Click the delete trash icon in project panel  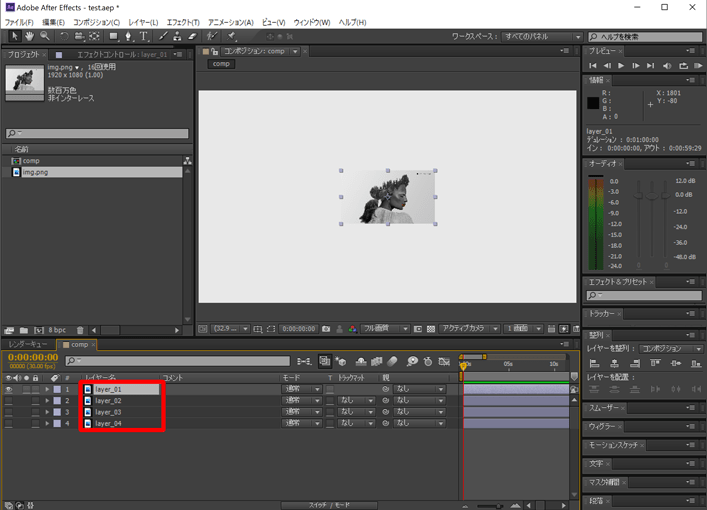[80, 330]
